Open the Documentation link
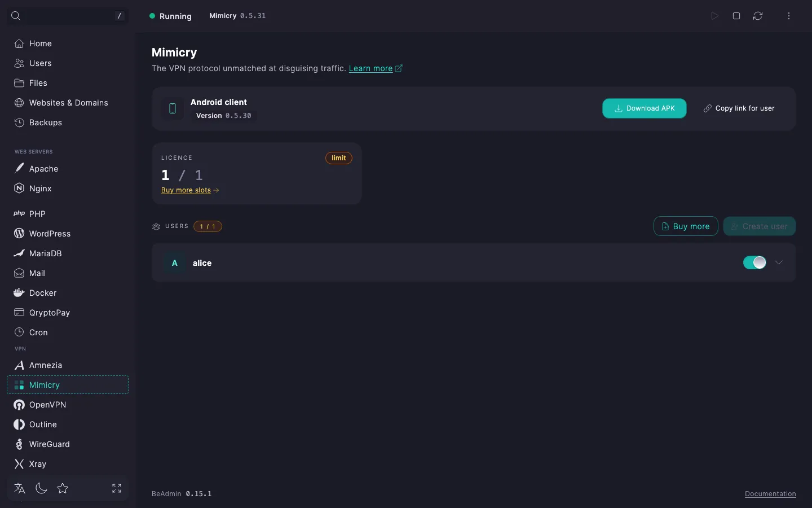Viewport: 812px width, 508px height. (x=770, y=494)
